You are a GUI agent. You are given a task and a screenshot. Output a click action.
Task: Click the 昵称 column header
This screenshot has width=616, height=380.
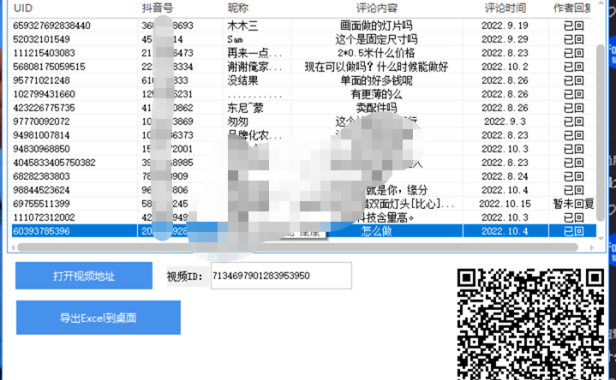coord(238,8)
